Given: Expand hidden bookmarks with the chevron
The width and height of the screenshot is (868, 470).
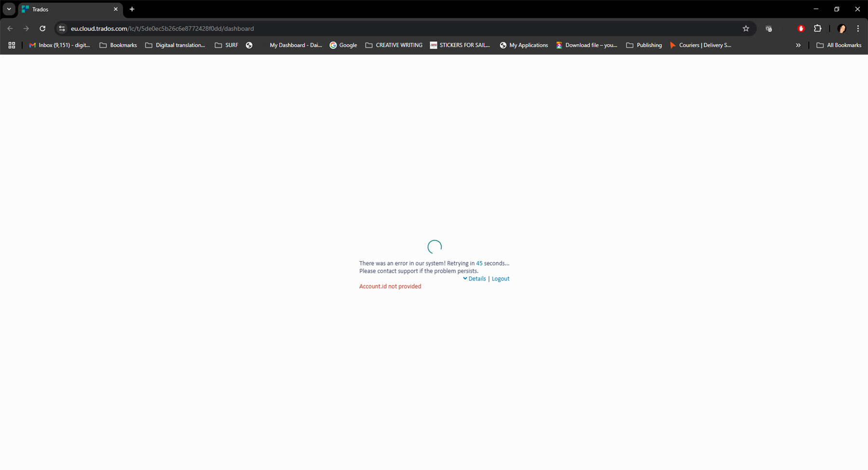Looking at the screenshot, I should pos(798,45).
